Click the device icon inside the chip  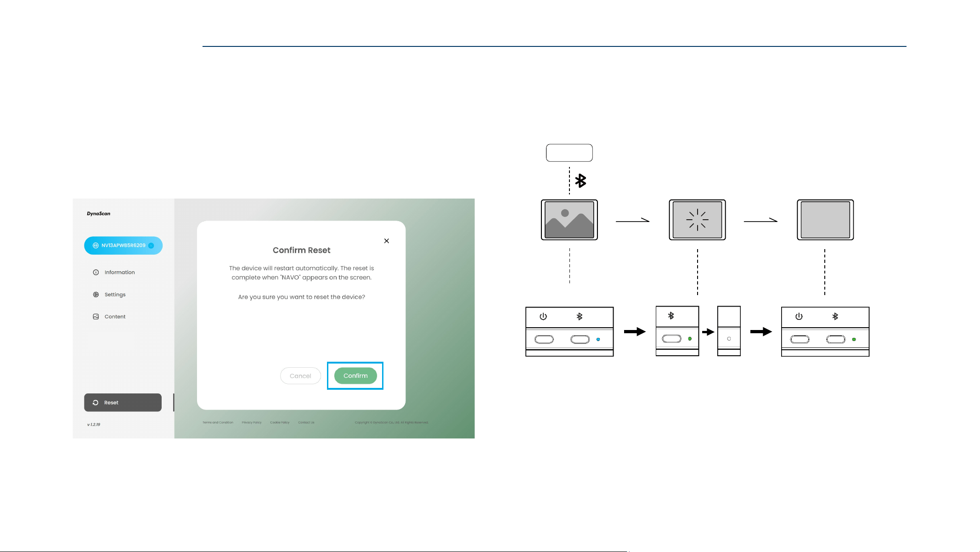click(x=96, y=245)
